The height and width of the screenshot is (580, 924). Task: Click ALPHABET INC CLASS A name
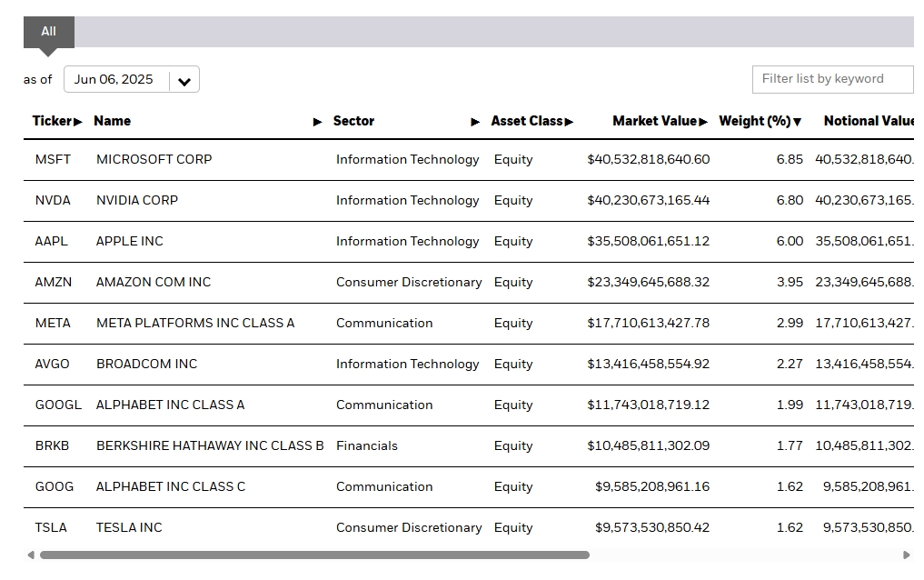pos(170,405)
